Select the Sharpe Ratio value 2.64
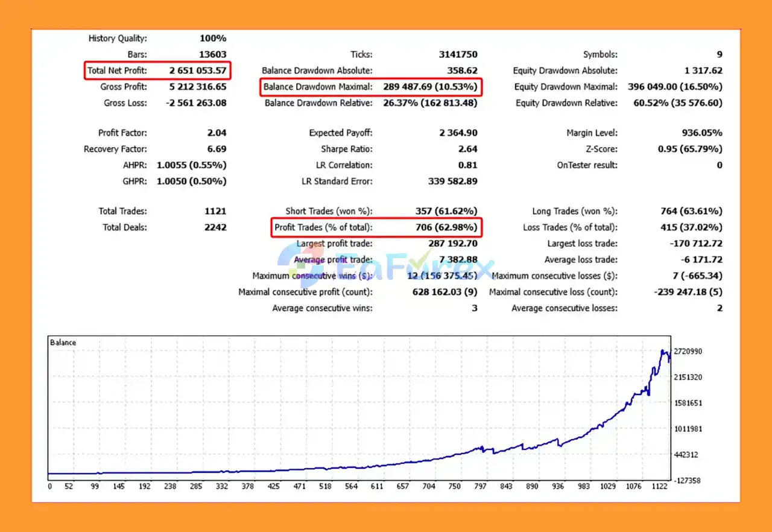 coord(467,149)
